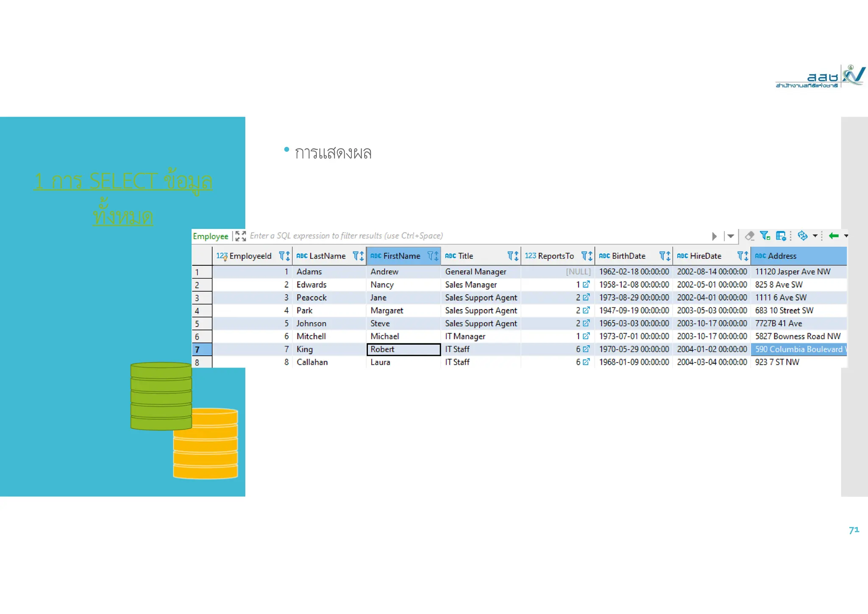Click the green back arrow
The height and width of the screenshot is (614, 868).
(834, 236)
